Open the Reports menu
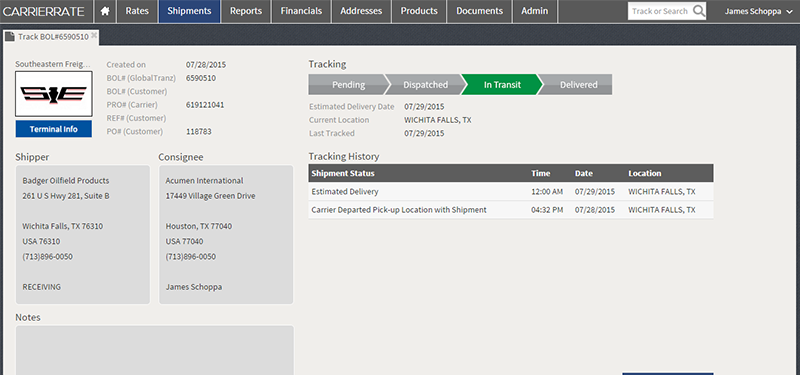The width and height of the screenshot is (800, 375). pos(246,11)
